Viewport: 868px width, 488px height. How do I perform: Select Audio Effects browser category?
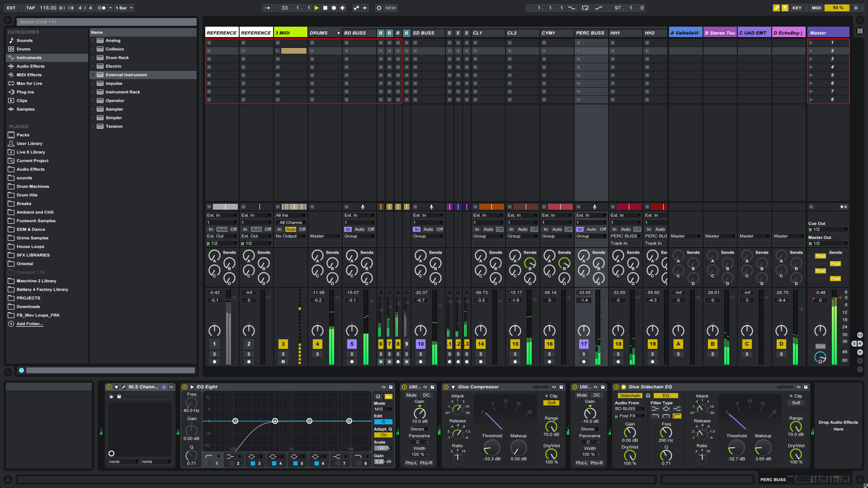click(31, 66)
